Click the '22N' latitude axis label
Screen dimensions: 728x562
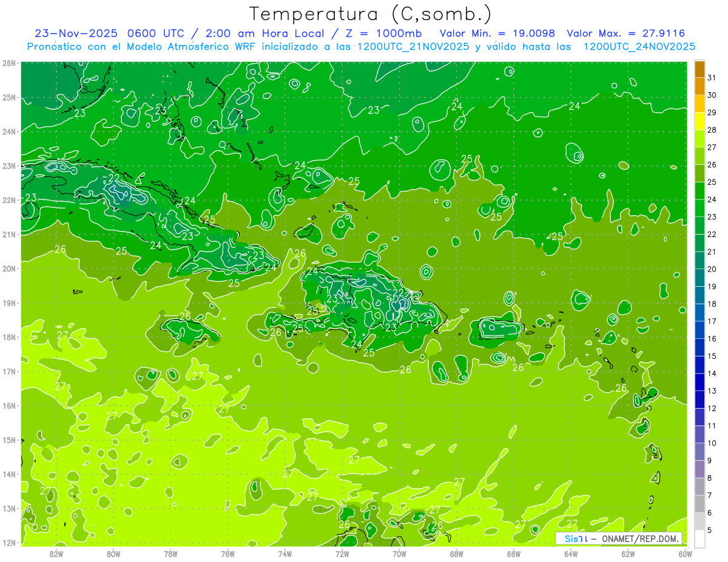coord(9,200)
